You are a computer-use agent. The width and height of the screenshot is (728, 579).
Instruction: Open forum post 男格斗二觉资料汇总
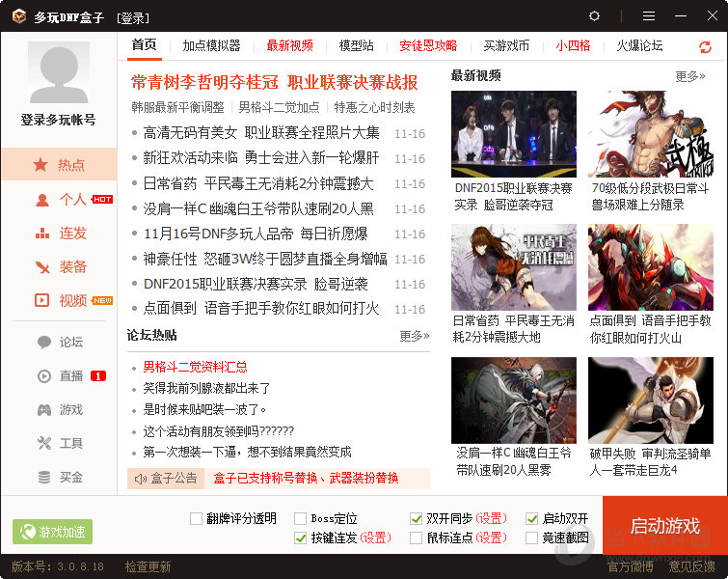click(x=195, y=367)
